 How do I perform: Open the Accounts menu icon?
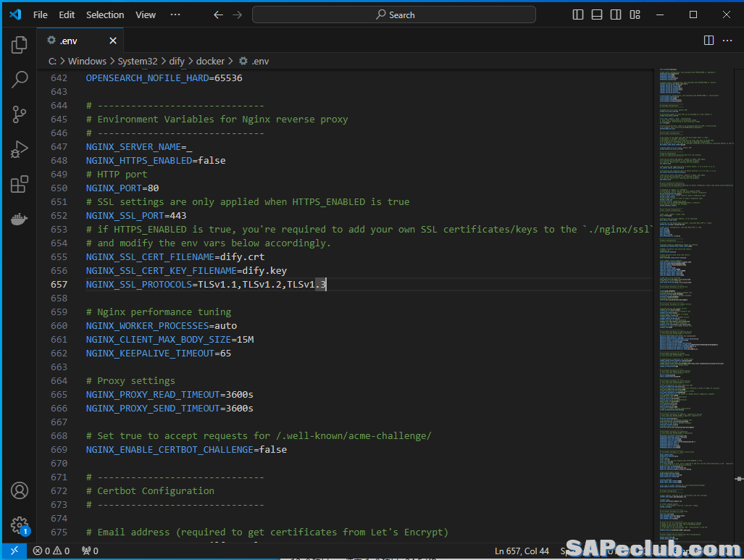pos(20,490)
